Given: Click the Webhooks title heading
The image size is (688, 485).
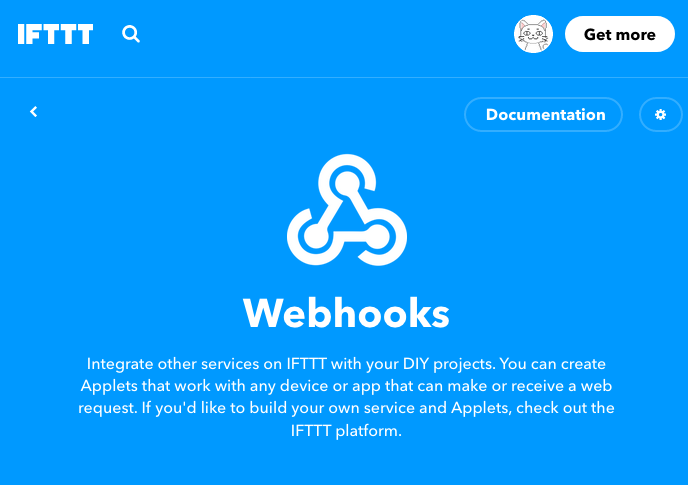Looking at the screenshot, I should pos(346,313).
